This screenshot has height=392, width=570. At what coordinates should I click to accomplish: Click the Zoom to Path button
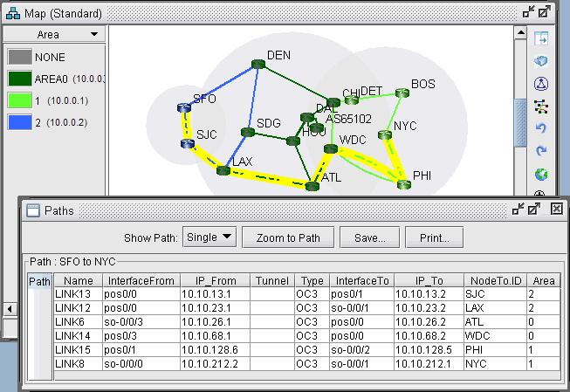pos(287,237)
